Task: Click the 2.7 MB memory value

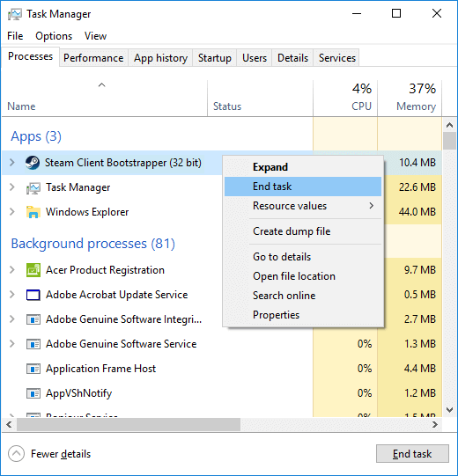Action: pos(420,319)
